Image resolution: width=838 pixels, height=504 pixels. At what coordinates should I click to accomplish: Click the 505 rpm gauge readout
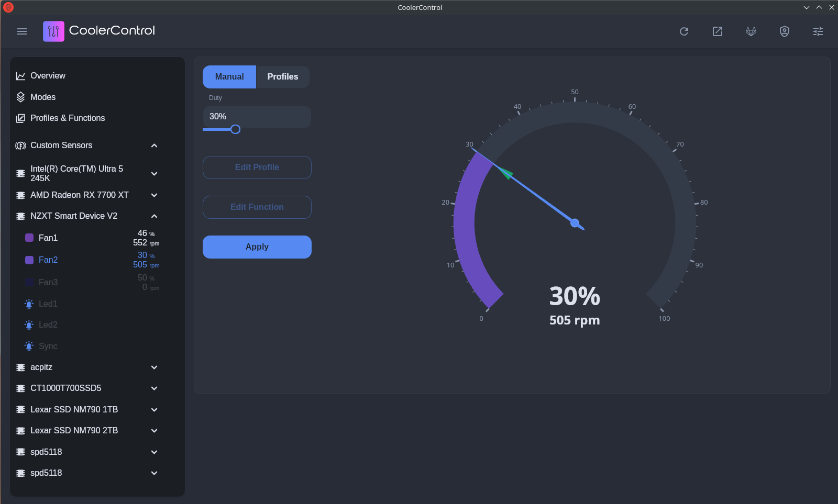pos(575,320)
